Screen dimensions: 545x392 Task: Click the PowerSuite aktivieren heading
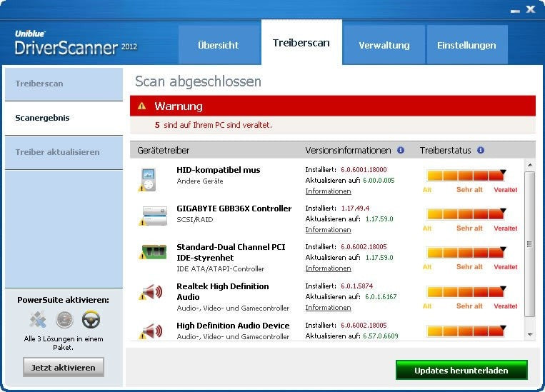64,300
